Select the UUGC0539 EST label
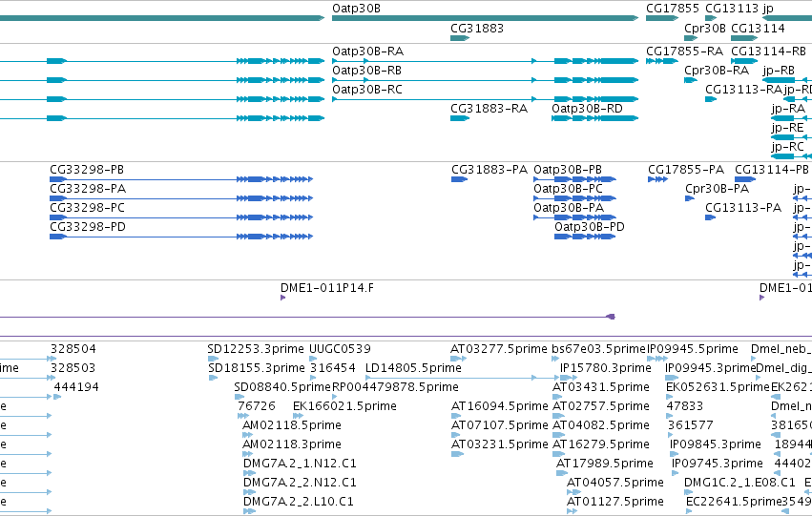This screenshot has height=516, width=812. pyautogui.click(x=340, y=349)
